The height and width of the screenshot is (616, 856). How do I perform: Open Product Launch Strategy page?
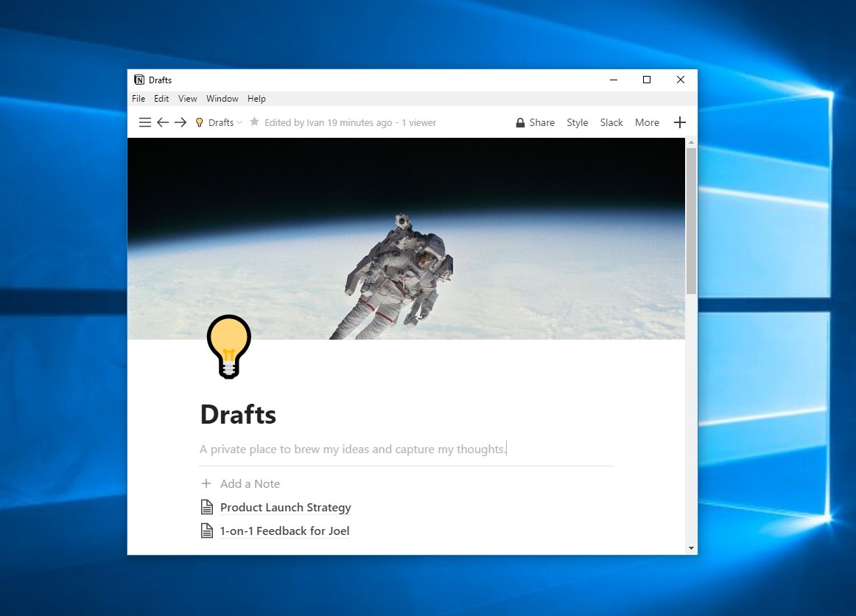click(x=286, y=508)
